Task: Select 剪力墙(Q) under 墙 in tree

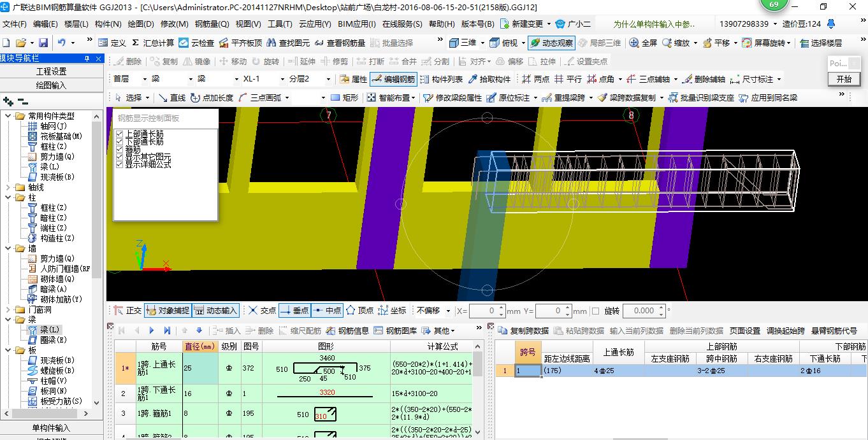Action: pyautogui.click(x=52, y=259)
